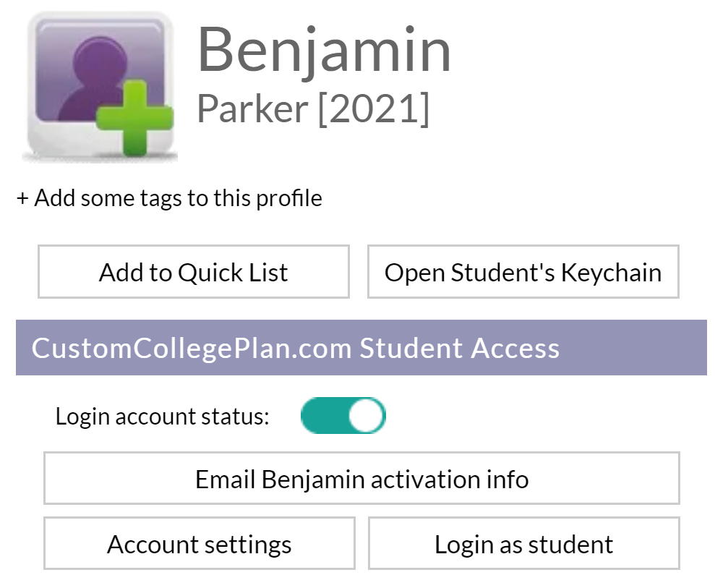Email Benjamin his activation info
Screen dimensions: 715x588
(x=360, y=478)
